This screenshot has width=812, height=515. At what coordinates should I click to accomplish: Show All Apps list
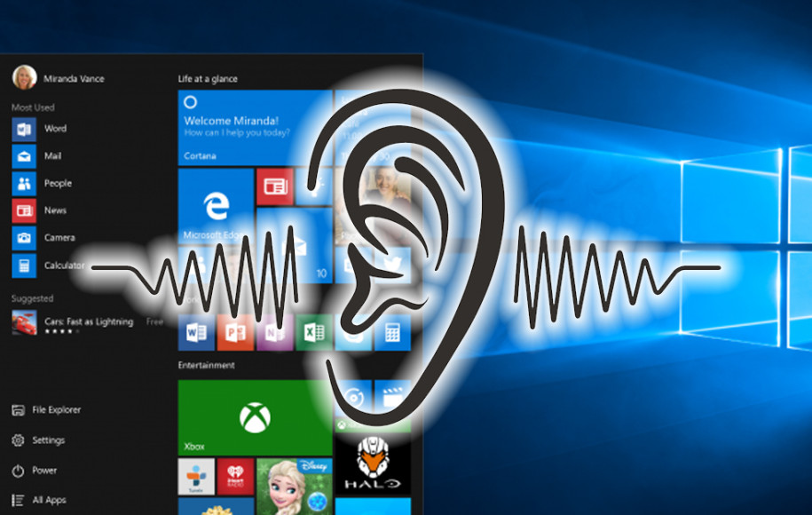coord(39,500)
